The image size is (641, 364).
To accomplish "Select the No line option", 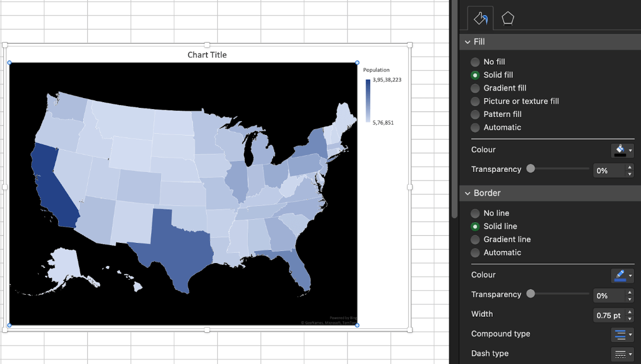I will (x=475, y=213).
